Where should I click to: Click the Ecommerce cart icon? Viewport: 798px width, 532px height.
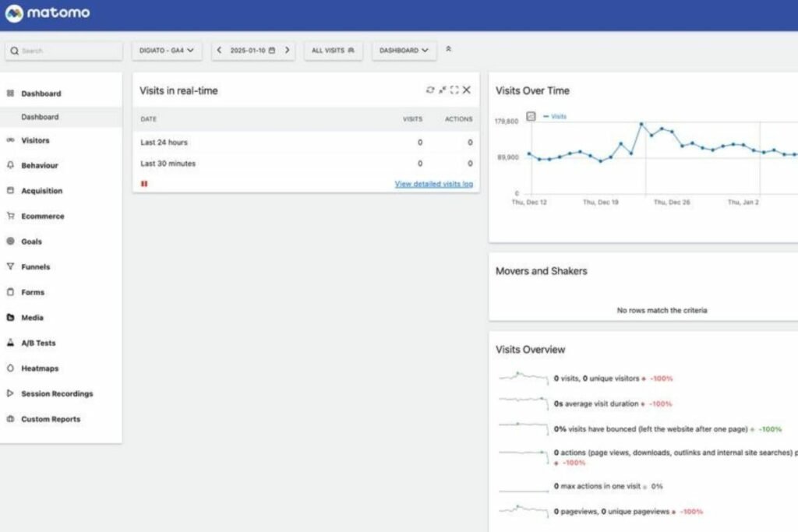point(10,217)
